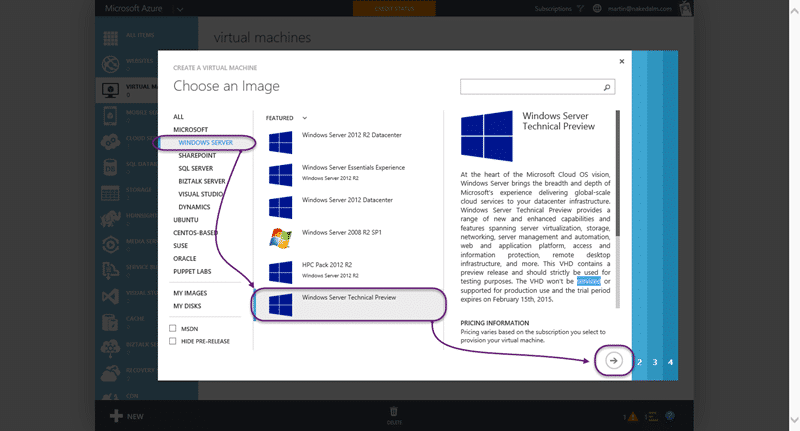Click the Delete trash icon in bottom bar
The width and height of the screenshot is (800, 431).
(393, 411)
